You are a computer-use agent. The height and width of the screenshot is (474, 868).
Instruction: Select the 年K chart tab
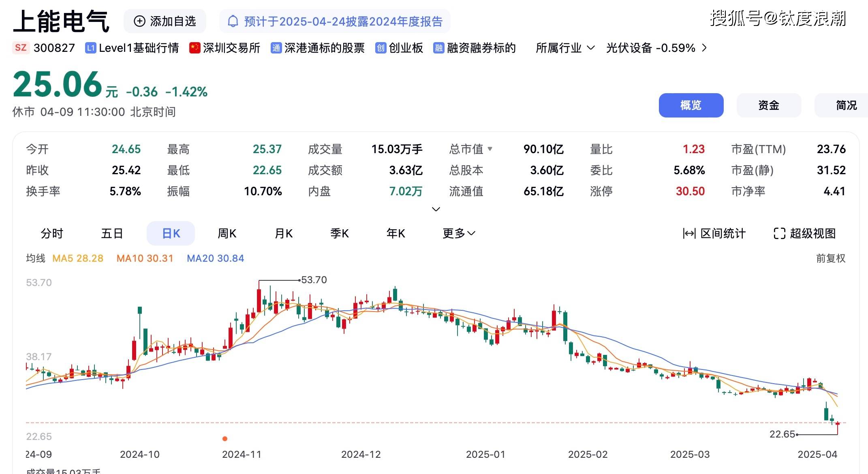(396, 233)
